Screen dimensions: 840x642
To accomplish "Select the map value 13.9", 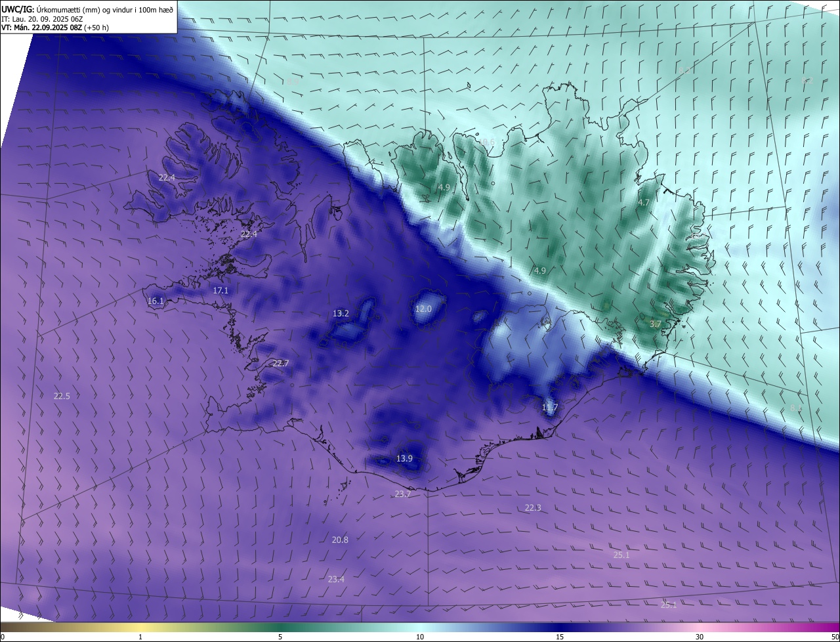I will coord(405,458).
